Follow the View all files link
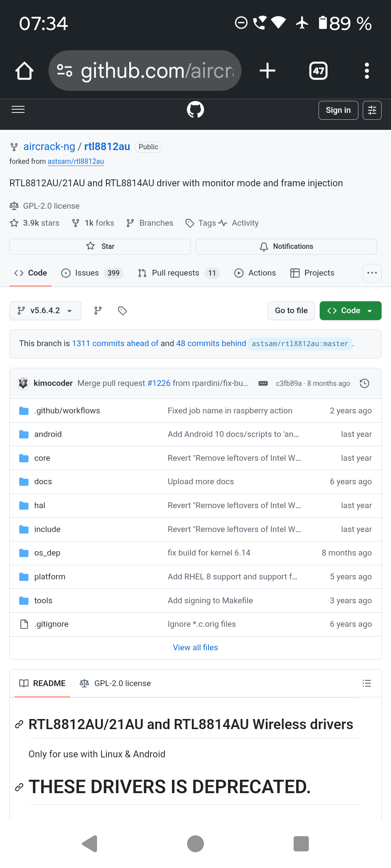Image resolution: width=391 pixels, height=868 pixels. point(195,647)
